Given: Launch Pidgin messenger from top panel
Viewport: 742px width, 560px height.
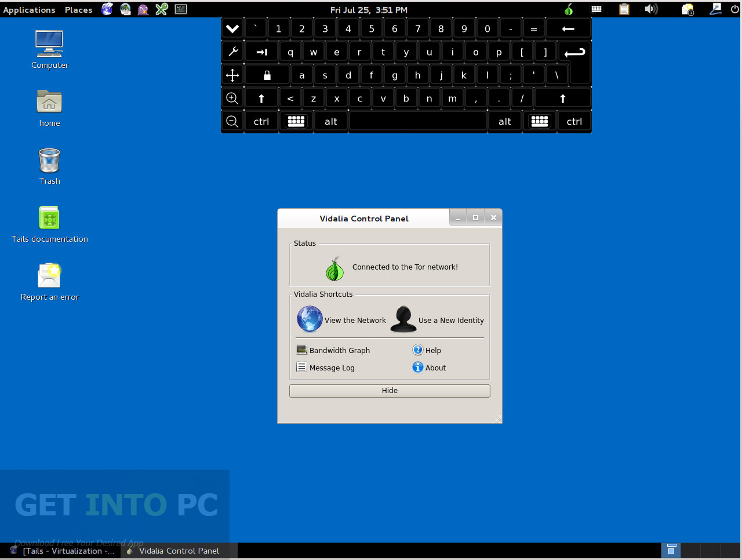Looking at the screenshot, I should point(143,9).
